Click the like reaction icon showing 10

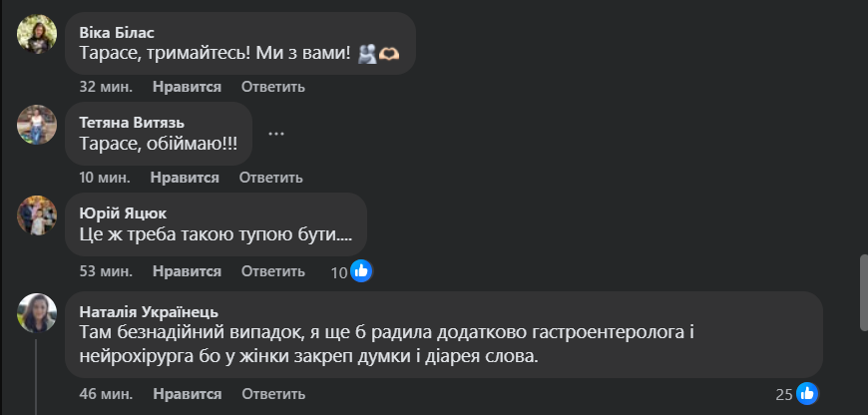361,270
